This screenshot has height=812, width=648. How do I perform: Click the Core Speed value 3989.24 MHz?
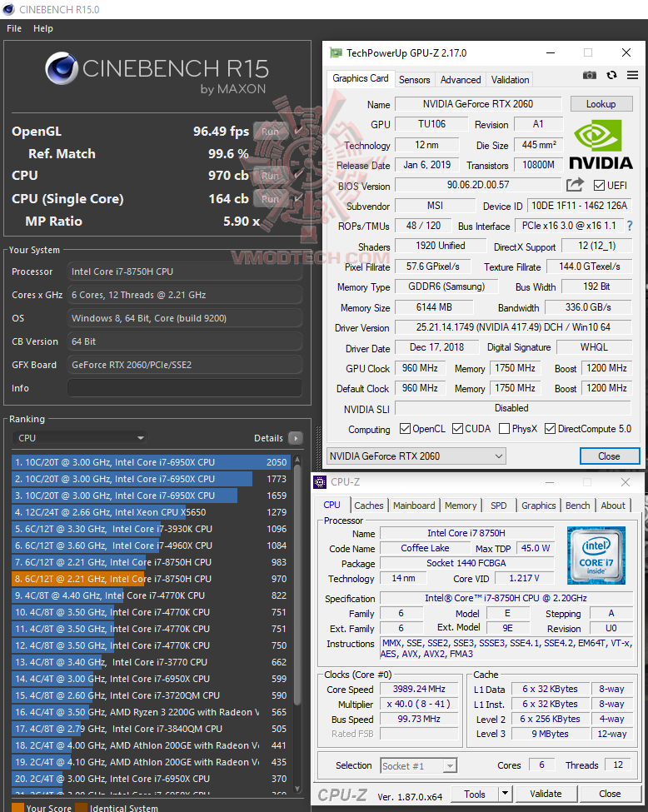[419, 689]
